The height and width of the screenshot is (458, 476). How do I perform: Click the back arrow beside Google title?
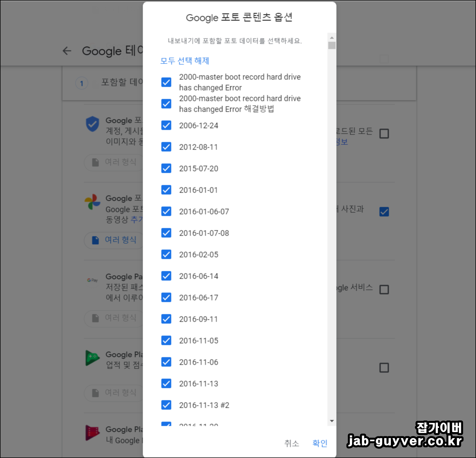point(67,51)
